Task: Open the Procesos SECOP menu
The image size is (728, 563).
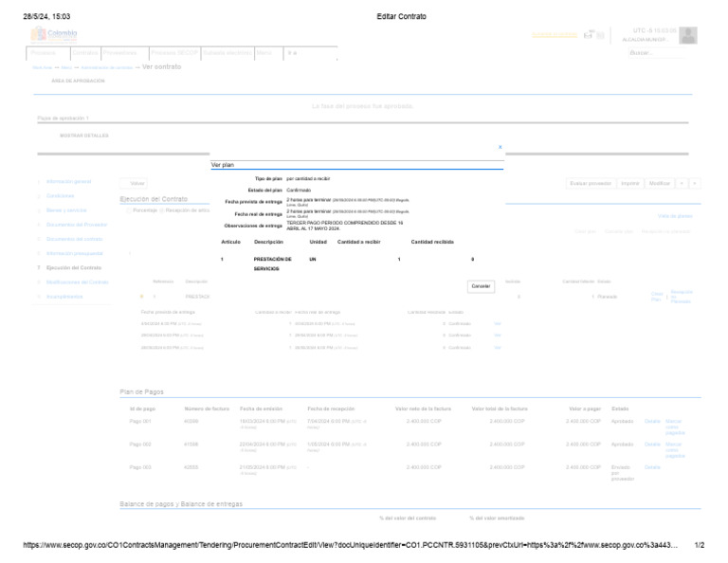Action: [x=174, y=53]
